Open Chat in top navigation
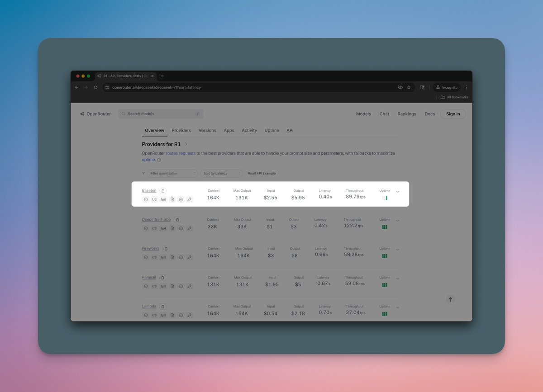Viewport: 543px width, 392px height. coord(384,114)
